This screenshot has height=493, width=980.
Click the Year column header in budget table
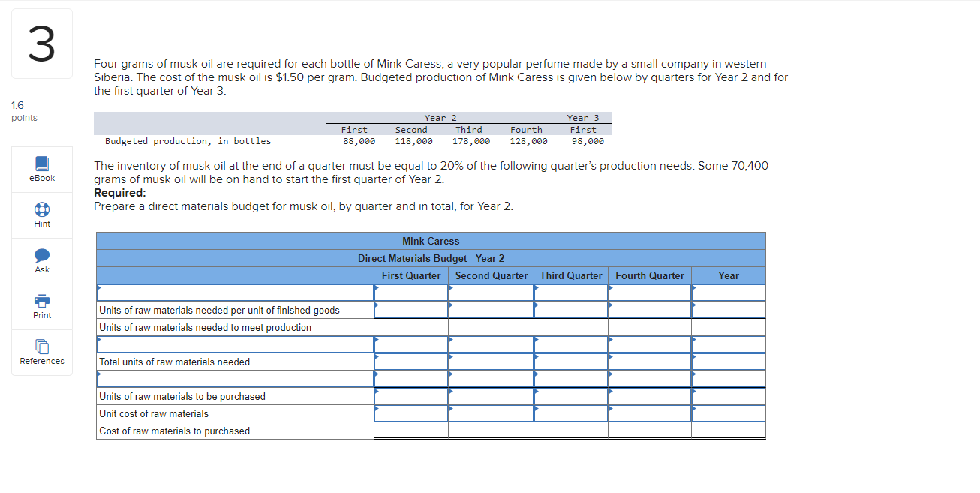(x=729, y=275)
